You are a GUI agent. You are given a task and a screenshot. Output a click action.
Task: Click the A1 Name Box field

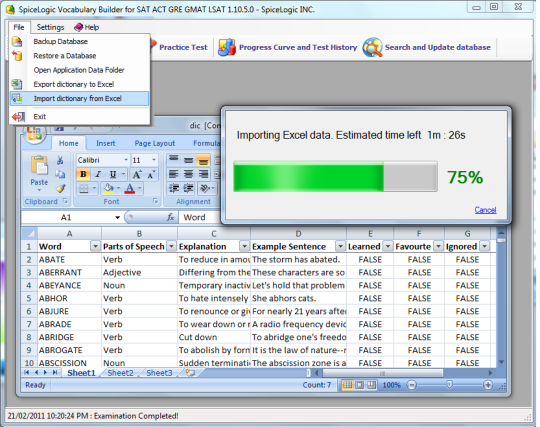66,217
